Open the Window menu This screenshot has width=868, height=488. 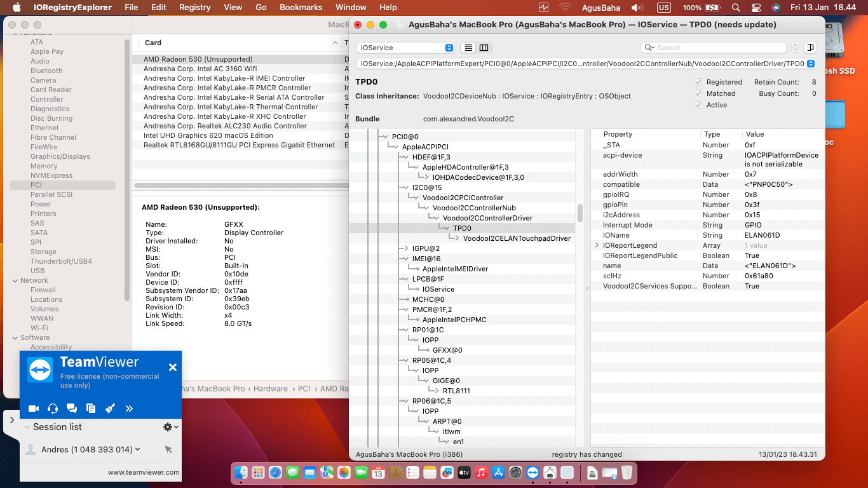351,8
